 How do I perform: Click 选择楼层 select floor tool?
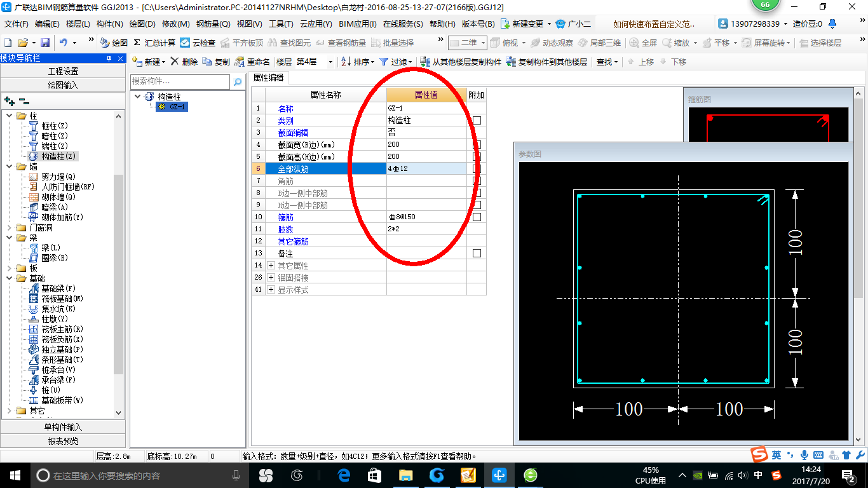pyautogui.click(x=821, y=43)
